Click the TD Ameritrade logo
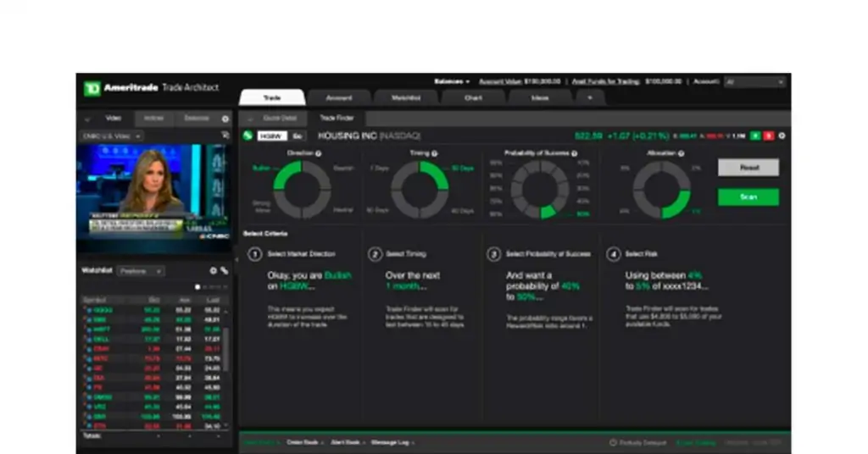This screenshot has width=868, height=454. click(92, 88)
